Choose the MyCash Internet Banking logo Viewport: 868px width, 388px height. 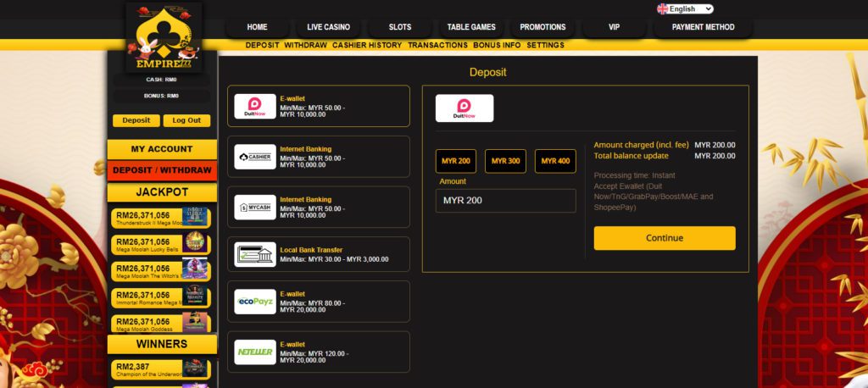[254, 207]
